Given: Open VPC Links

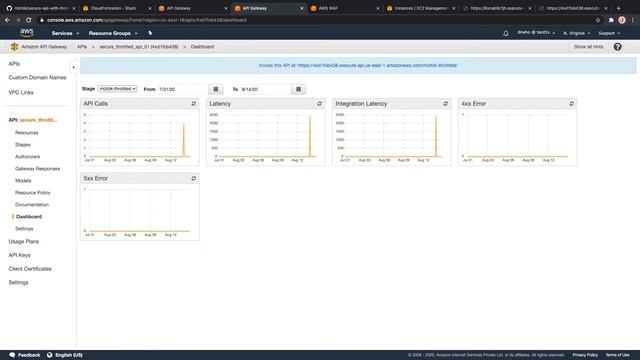Looking at the screenshot, I should pyautogui.click(x=21, y=93).
